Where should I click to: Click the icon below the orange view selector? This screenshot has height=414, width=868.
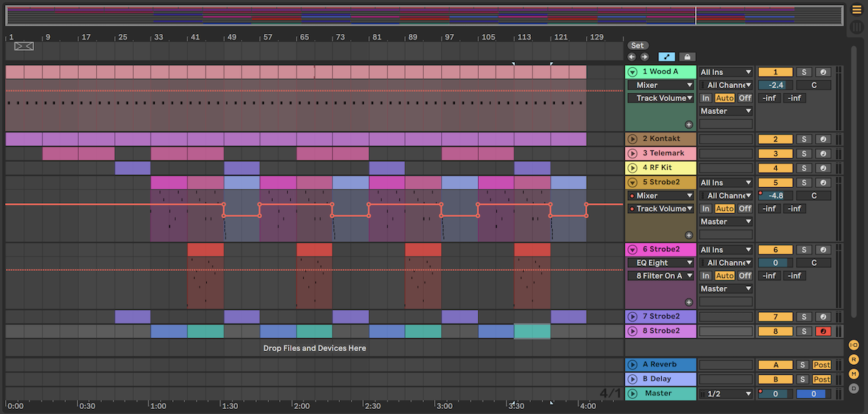(x=856, y=27)
